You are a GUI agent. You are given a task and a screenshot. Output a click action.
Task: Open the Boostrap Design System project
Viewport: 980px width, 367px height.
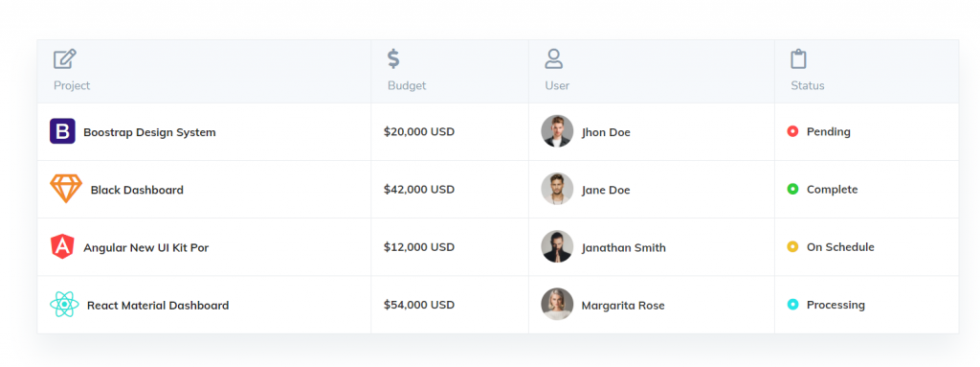click(149, 132)
